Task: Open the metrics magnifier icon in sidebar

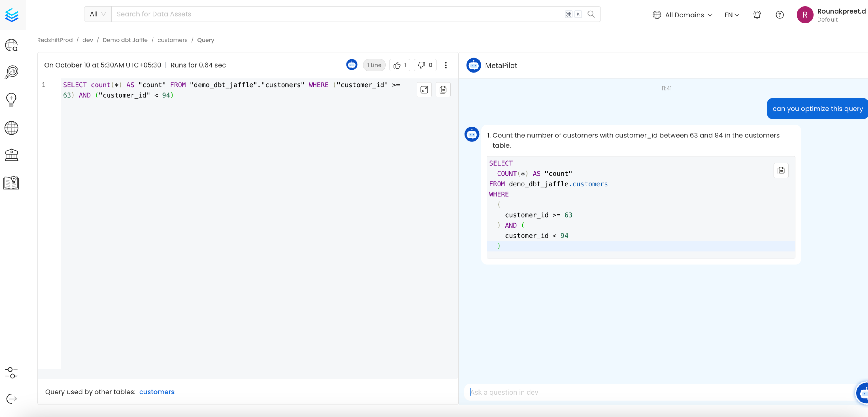Action: [x=11, y=72]
